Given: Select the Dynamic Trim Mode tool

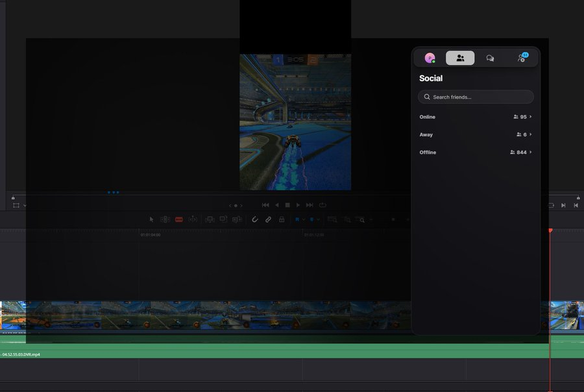Looking at the screenshot, I should tap(193, 219).
